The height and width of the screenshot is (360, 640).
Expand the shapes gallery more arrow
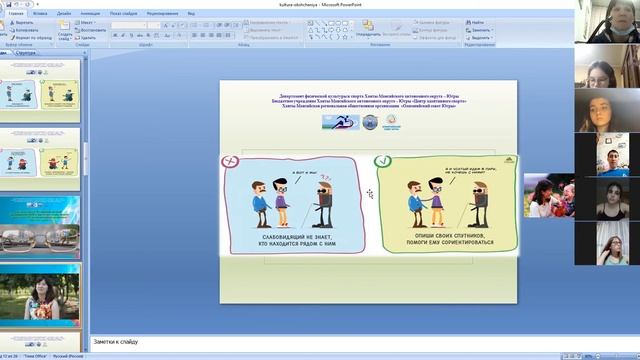pyautogui.click(x=351, y=37)
